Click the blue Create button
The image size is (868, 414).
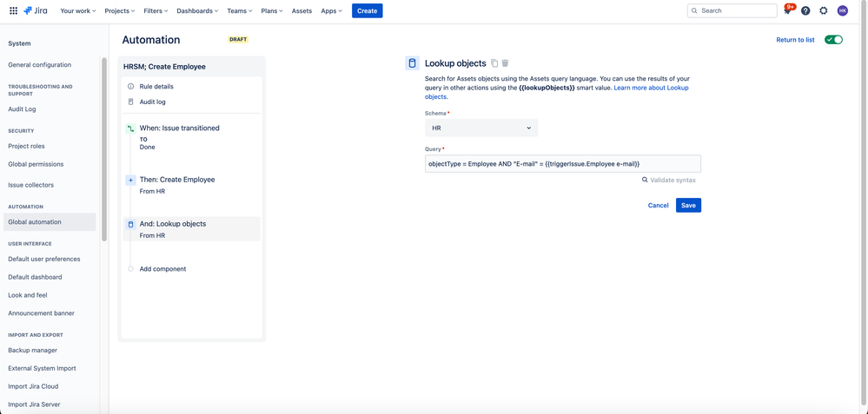367,10
